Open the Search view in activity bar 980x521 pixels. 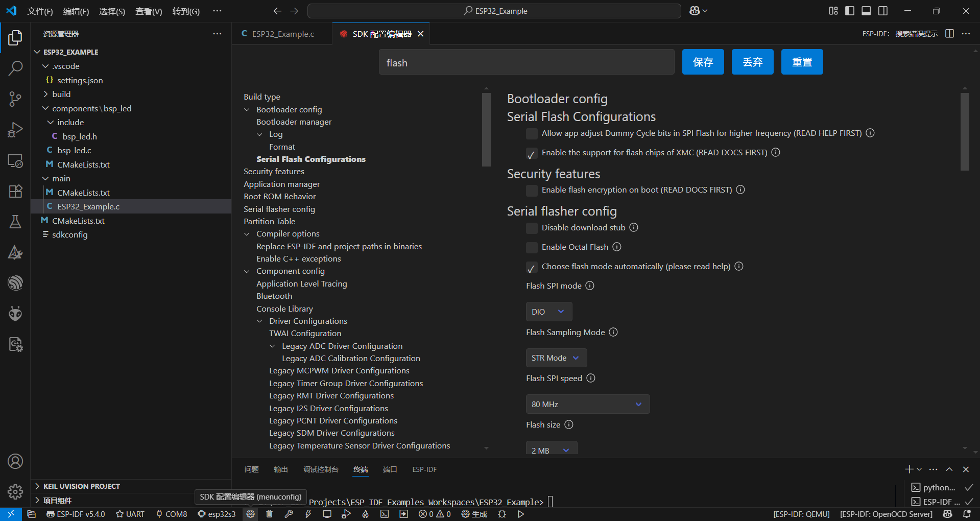[15, 68]
